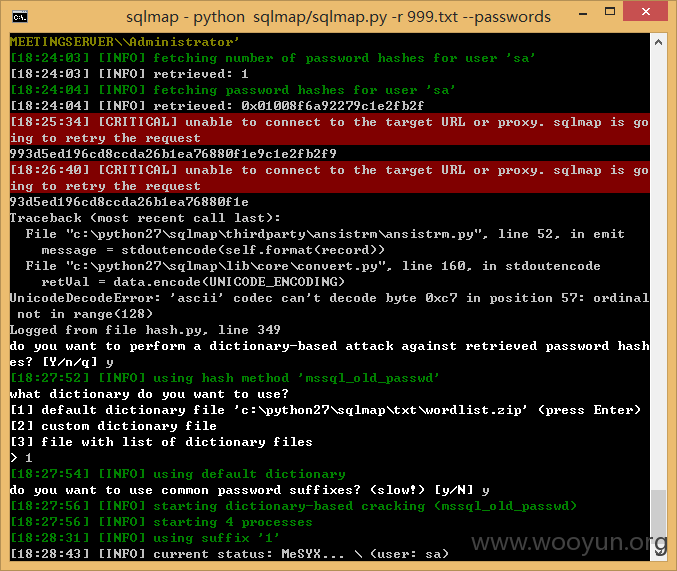
Task: Click "using hash method 'mssql_old_passwd'" line
Action: coord(225,377)
